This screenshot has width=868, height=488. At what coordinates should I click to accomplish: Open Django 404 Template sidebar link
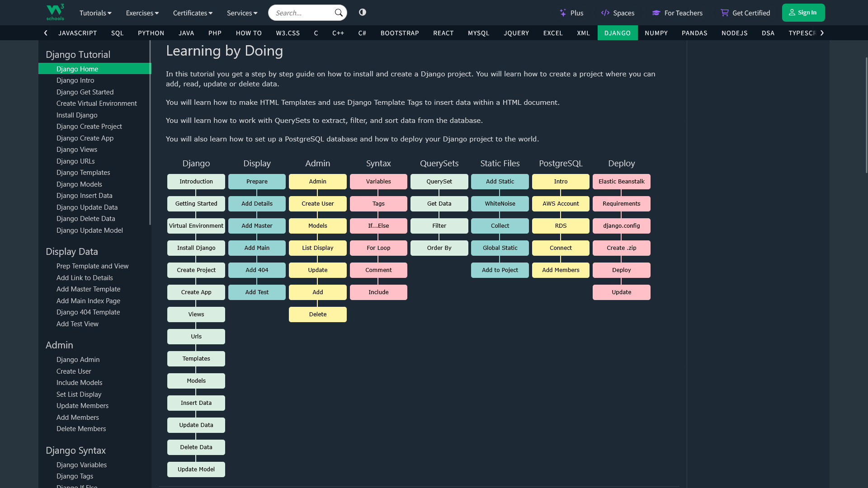click(94, 312)
